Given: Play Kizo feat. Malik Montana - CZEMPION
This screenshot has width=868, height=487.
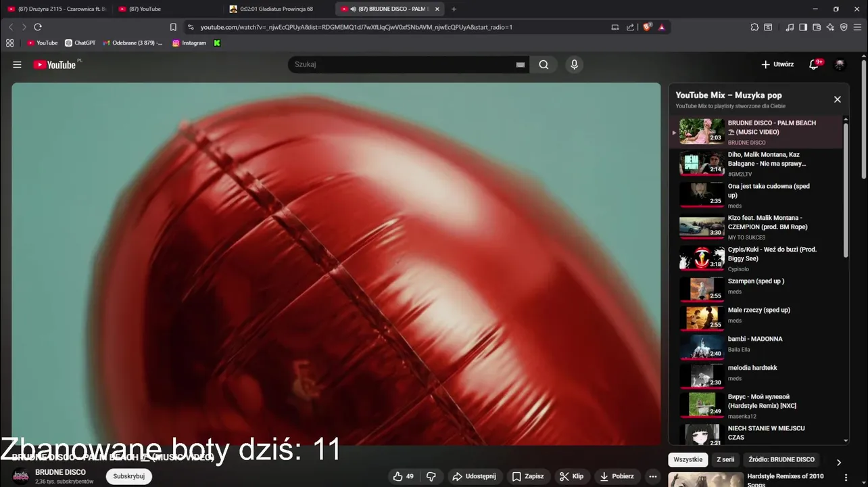Looking at the screenshot, I should pos(757,227).
